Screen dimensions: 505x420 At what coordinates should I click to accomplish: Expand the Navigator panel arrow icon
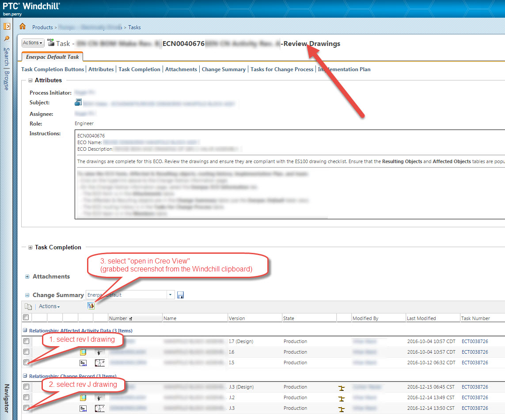[7, 27]
